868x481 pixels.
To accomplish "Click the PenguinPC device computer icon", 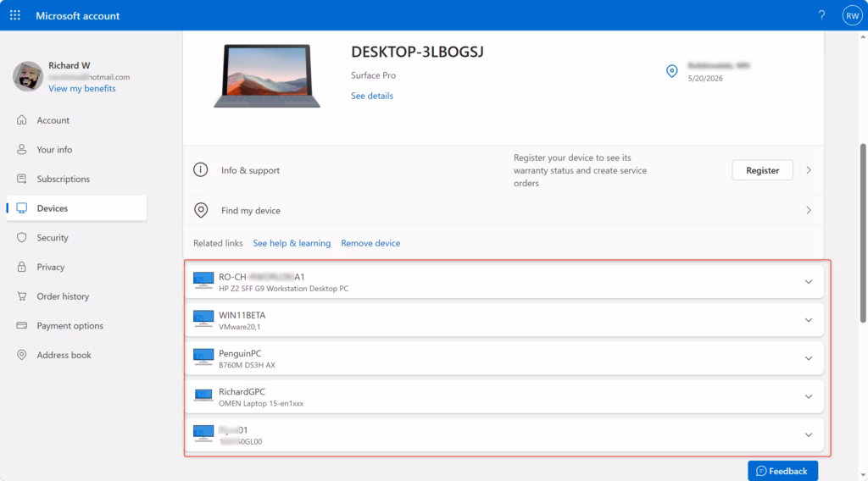I will 203,357.
